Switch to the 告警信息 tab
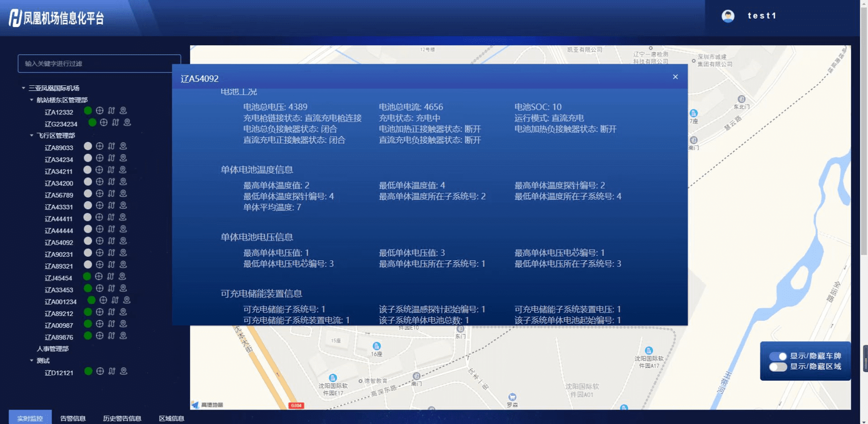Viewport: 868px width, 424px height. (x=73, y=418)
